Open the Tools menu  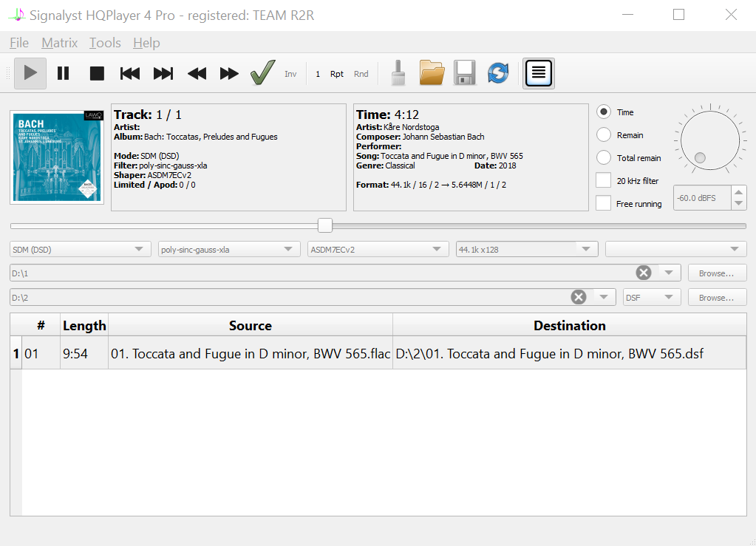105,43
